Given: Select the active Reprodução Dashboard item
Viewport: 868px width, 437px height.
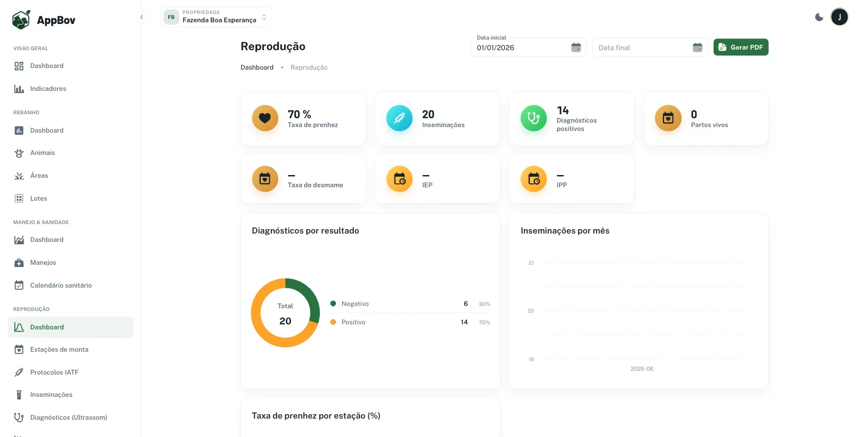Looking at the screenshot, I should click(x=70, y=327).
